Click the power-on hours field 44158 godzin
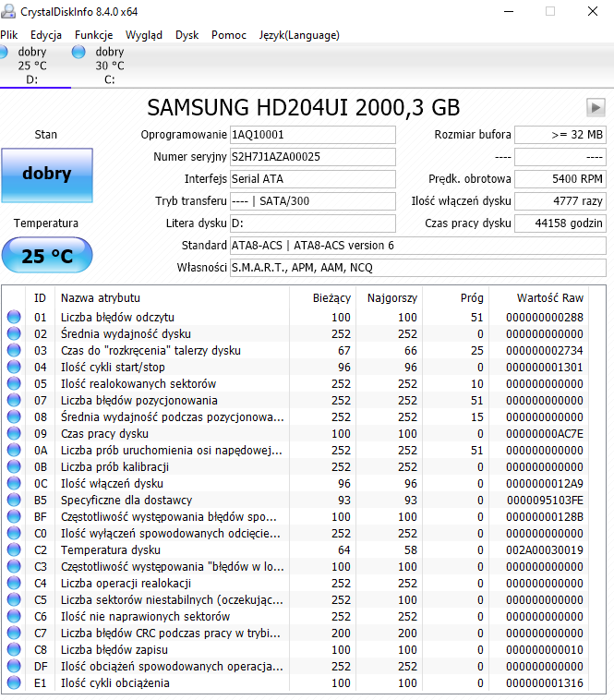The width and height of the screenshot is (614, 700). pos(560,223)
